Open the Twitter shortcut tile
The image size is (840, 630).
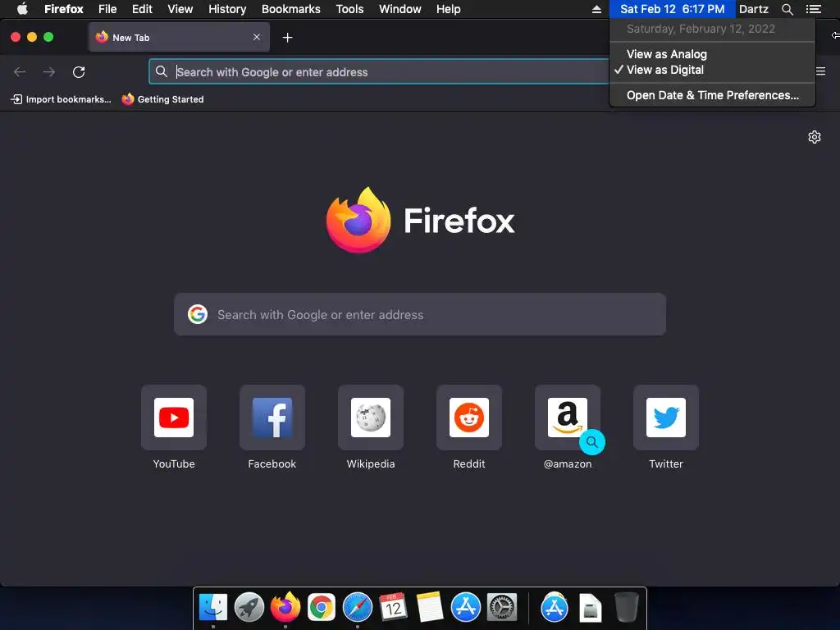(666, 418)
